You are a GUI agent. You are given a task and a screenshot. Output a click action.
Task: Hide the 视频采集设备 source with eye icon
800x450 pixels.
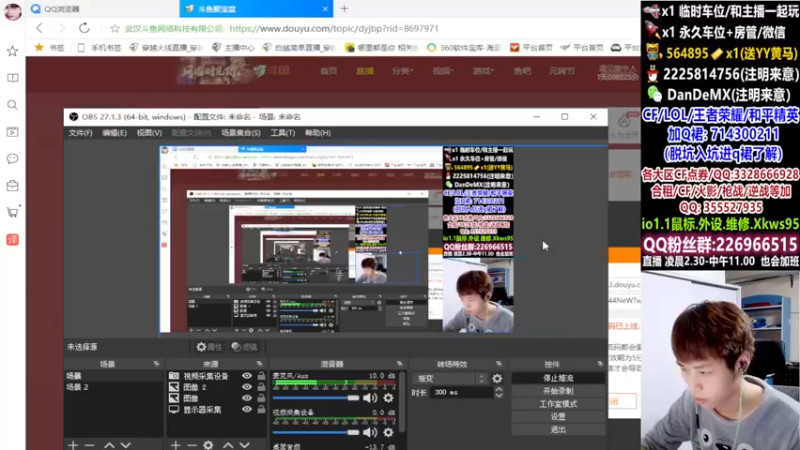[x=247, y=376]
